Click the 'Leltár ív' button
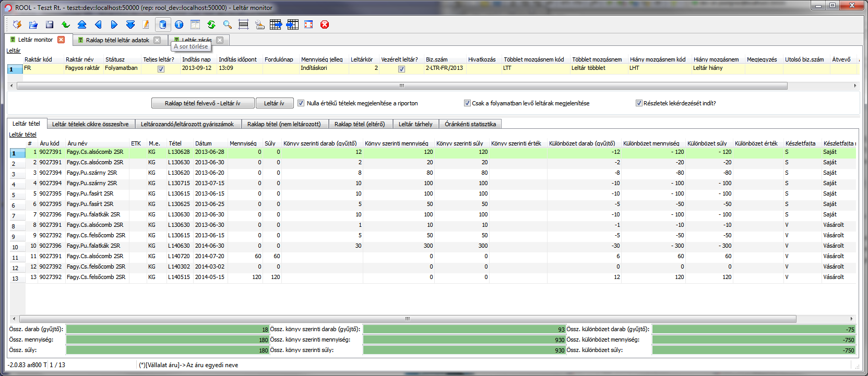This screenshot has width=868, height=376. (x=274, y=103)
